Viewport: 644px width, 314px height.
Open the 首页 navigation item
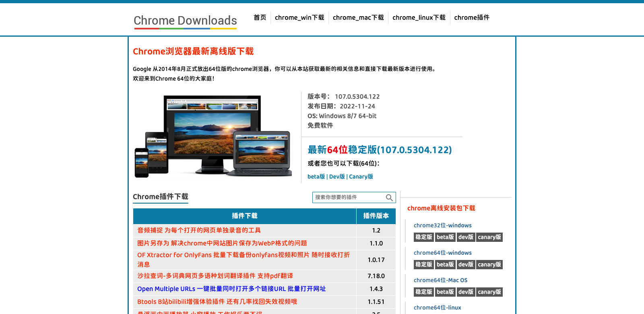pyautogui.click(x=260, y=18)
